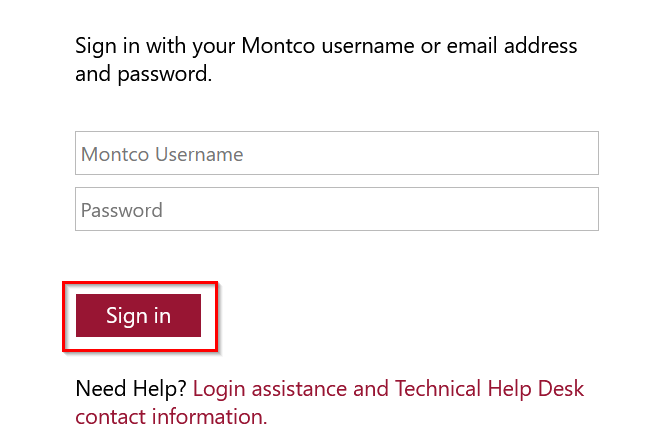The image size is (658, 445).
Task: Click 'email address' in the instruction text
Action: (x=512, y=45)
